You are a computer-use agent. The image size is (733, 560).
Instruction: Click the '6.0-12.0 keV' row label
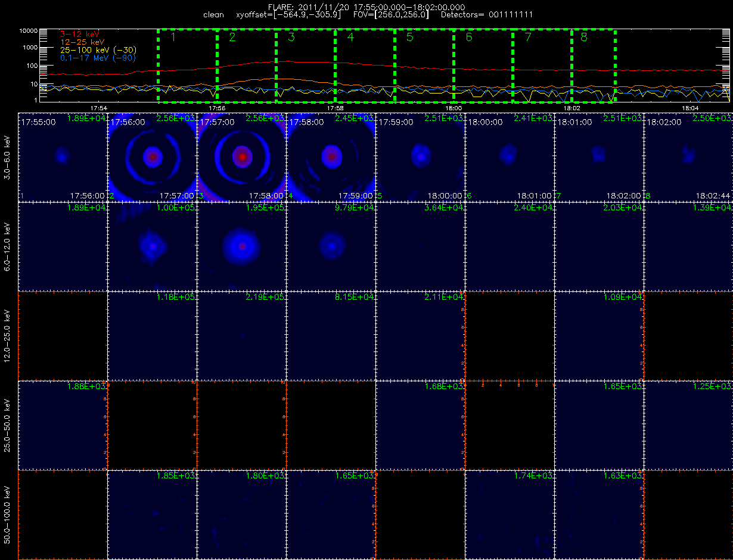point(7,246)
